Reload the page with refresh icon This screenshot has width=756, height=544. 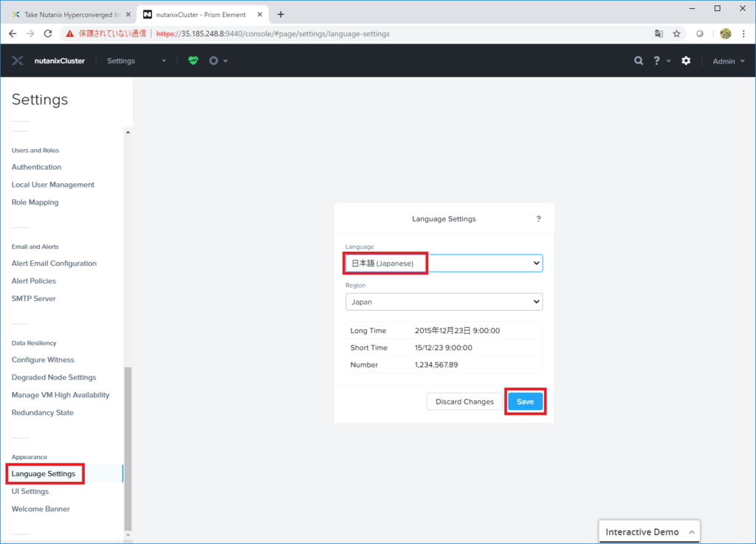[48, 34]
